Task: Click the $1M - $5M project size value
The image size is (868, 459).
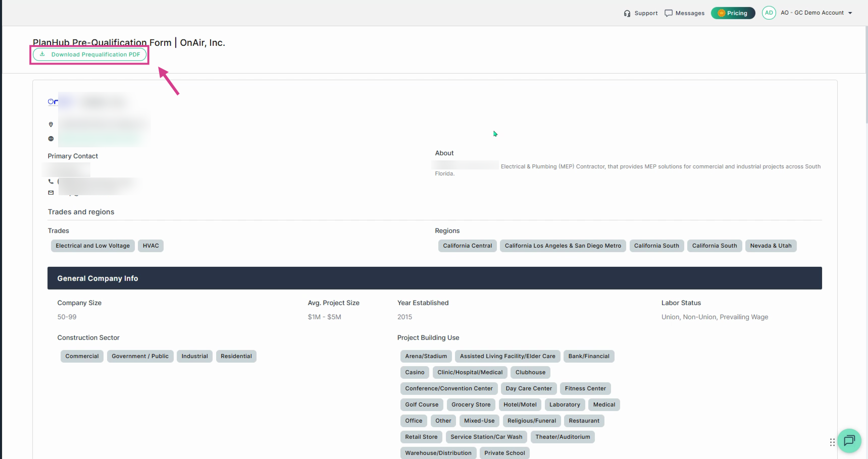Action: pyautogui.click(x=324, y=317)
